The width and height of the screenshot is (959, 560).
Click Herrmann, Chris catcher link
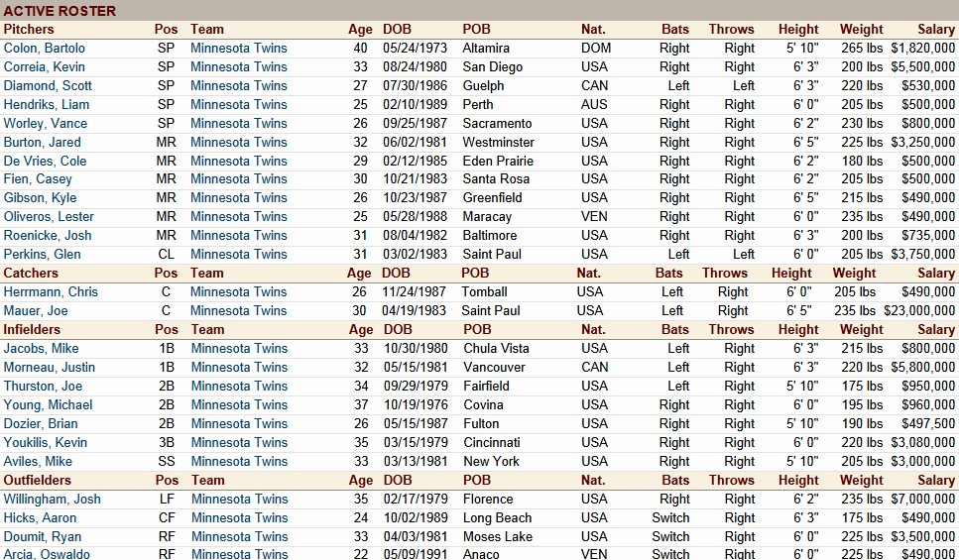(x=51, y=292)
